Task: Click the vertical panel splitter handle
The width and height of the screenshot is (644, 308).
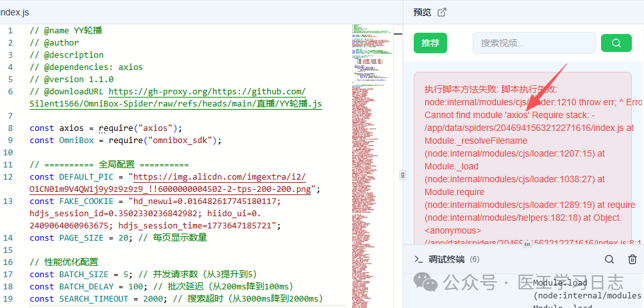Action: (x=403, y=175)
